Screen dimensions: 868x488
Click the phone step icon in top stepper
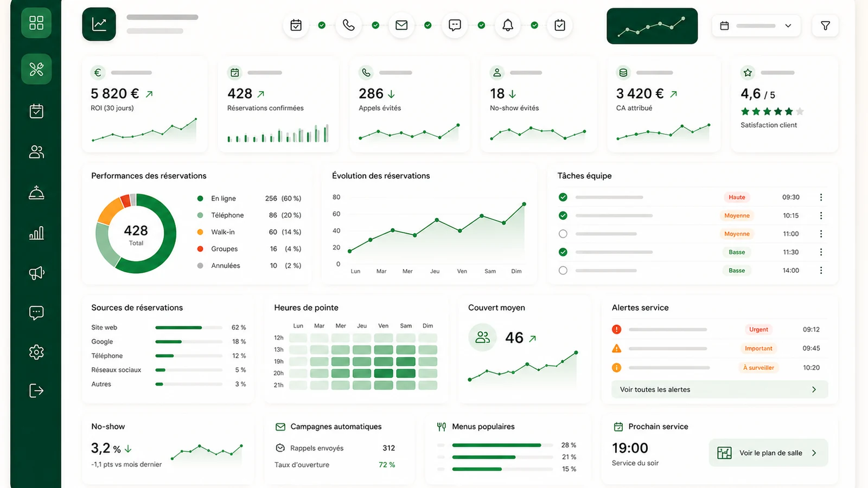pos(349,25)
